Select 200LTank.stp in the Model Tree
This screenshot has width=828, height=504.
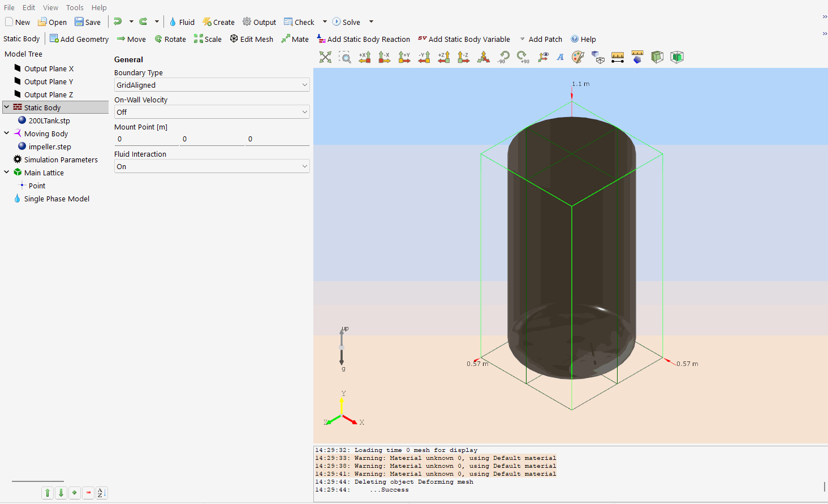tap(49, 120)
